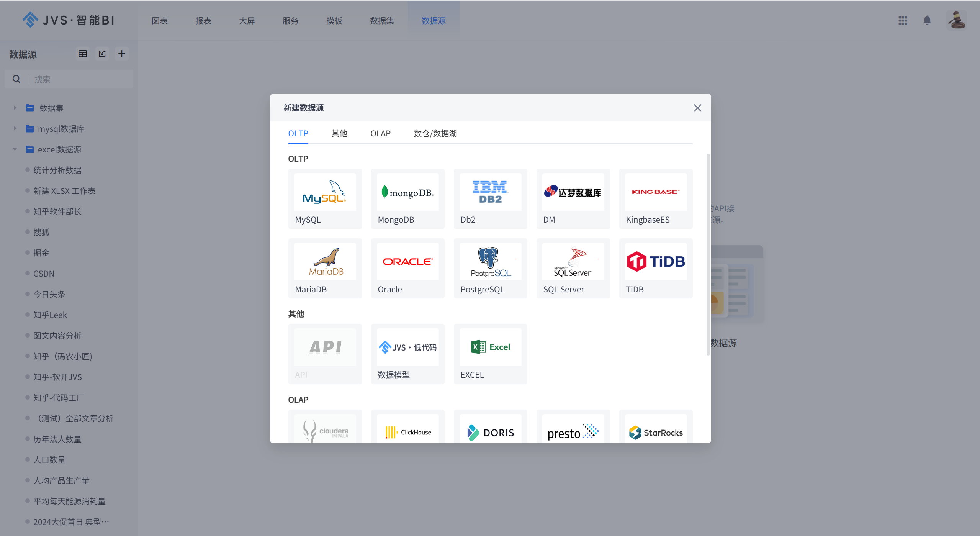Image resolution: width=980 pixels, height=536 pixels.
Task: Open the 数据源 top menu
Action: pyautogui.click(x=434, y=21)
